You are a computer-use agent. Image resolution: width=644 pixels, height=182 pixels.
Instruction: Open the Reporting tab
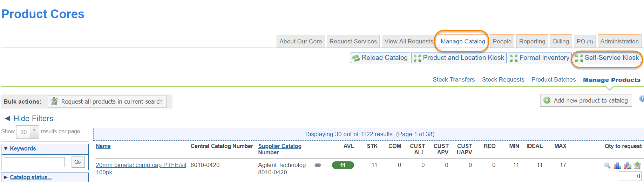click(x=532, y=41)
